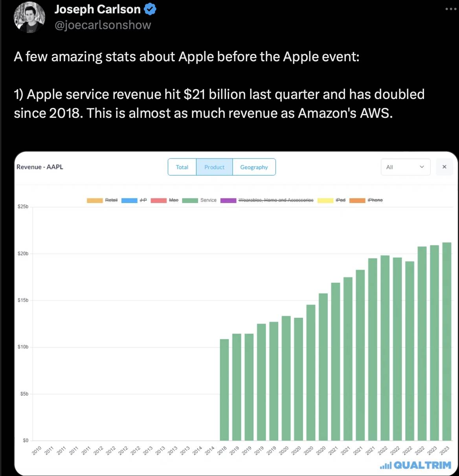The height and width of the screenshot is (476, 459).
Task: Click the blue J-P legend swatch
Action: (129, 200)
